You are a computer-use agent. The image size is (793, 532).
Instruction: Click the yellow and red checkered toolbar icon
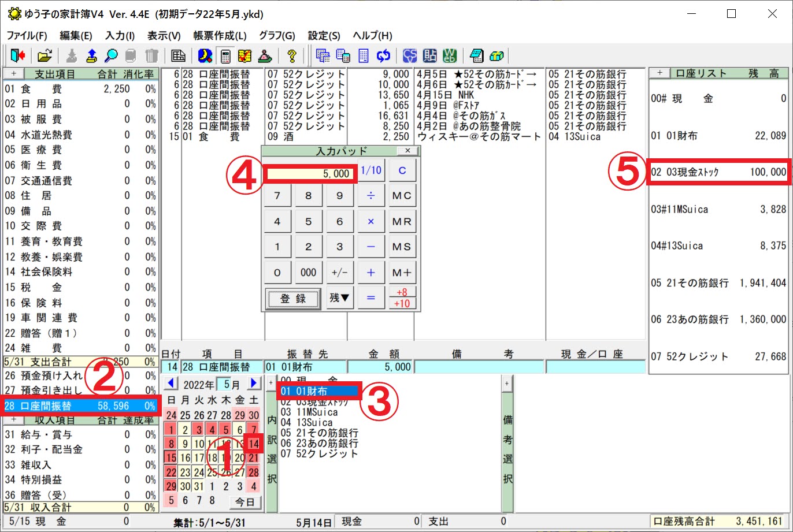244,56
